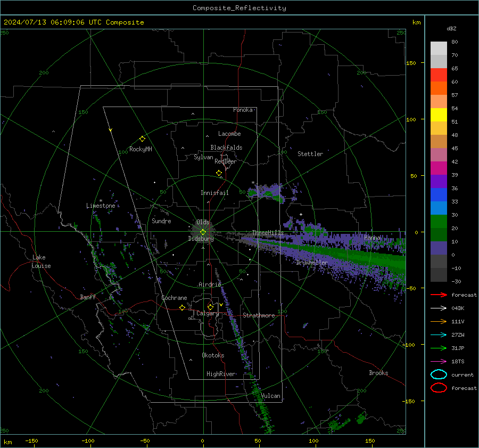
Task: Click the Okotoks city label
Action: coord(213,355)
